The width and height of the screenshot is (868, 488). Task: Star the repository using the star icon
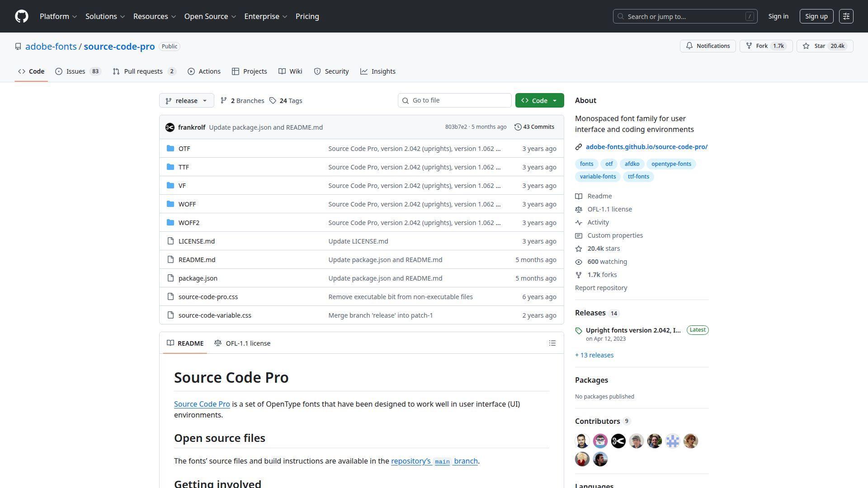(806, 46)
